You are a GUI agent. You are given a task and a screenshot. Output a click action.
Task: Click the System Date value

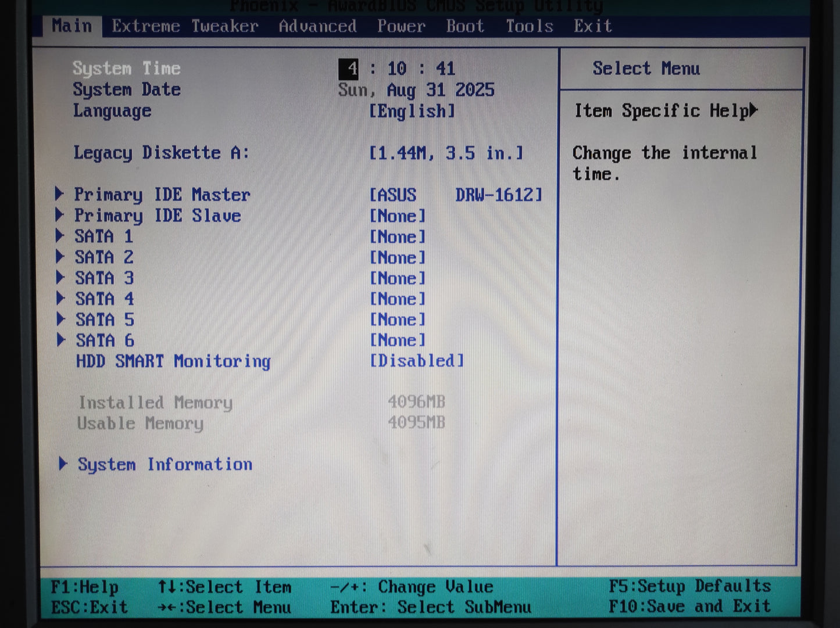click(416, 90)
